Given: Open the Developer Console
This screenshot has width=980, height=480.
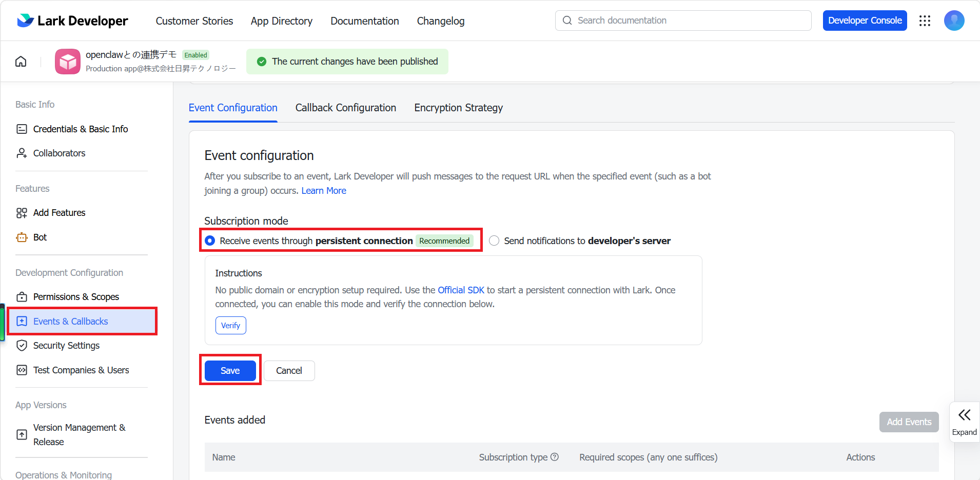Looking at the screenshot, I should pos(865,21).
